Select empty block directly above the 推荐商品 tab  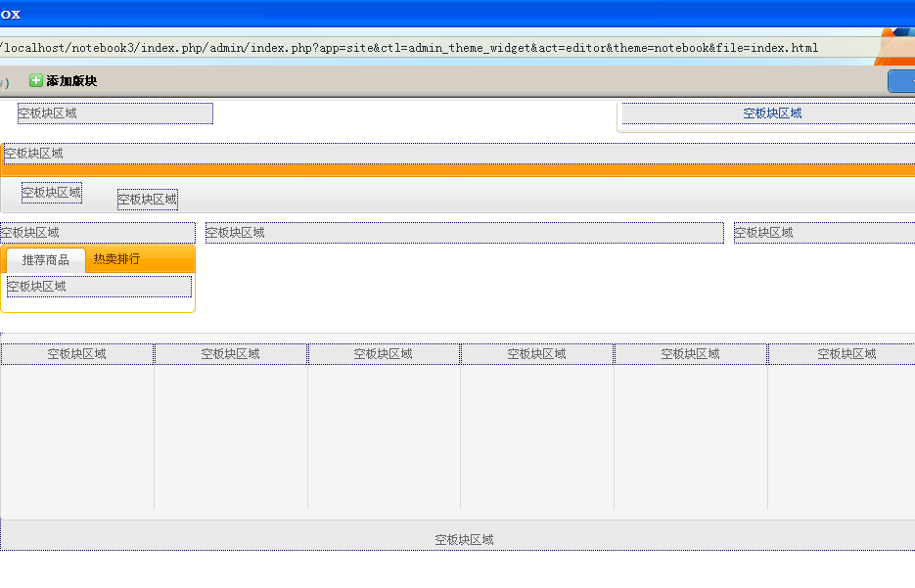pyautogui.click(x=98, y=233)
